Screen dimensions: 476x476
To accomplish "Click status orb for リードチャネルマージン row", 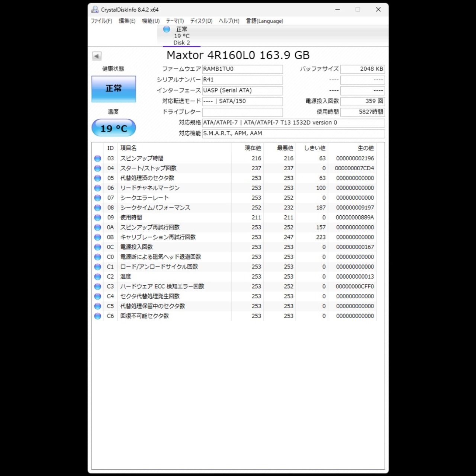I will coord(98,188).
